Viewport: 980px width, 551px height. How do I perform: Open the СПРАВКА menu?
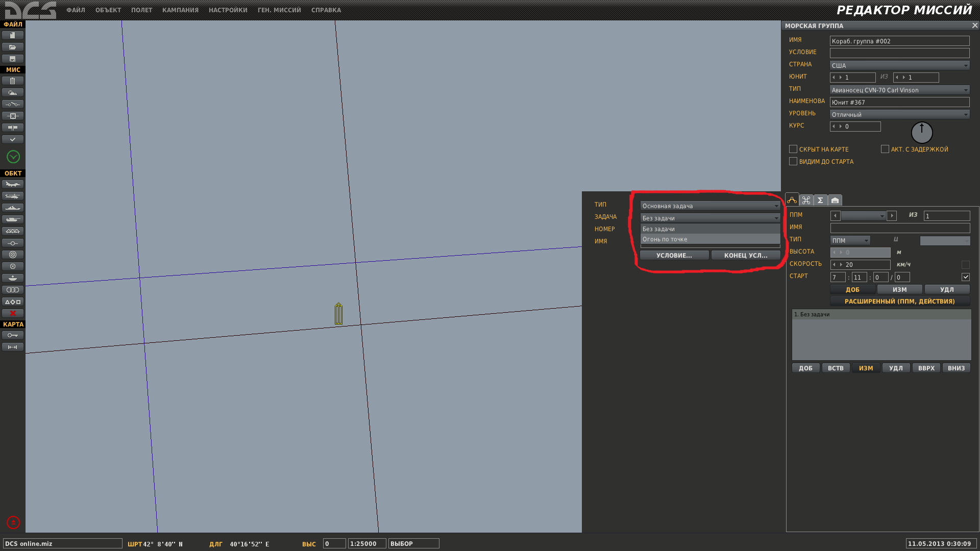(326, 10)
